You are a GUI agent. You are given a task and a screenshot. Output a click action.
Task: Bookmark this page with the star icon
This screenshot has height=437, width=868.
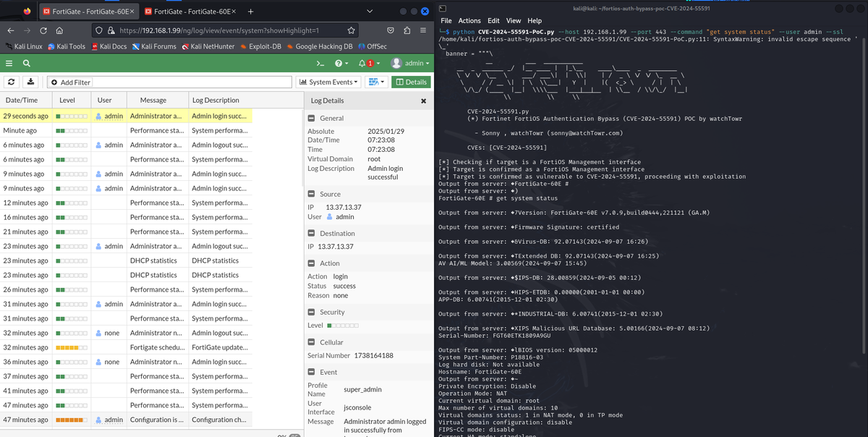pyautogui.click(x=350, y=30)
